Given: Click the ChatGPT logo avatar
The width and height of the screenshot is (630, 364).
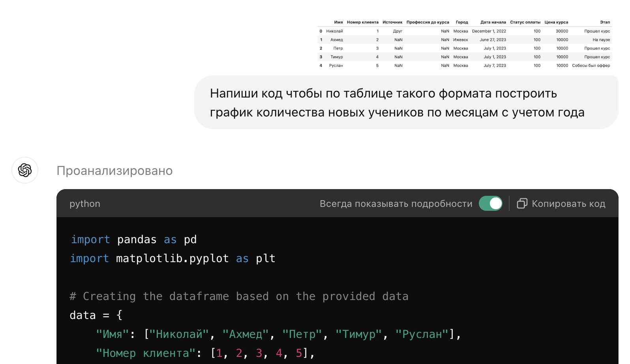Looking at the screenshot, I should coord(25,170).
